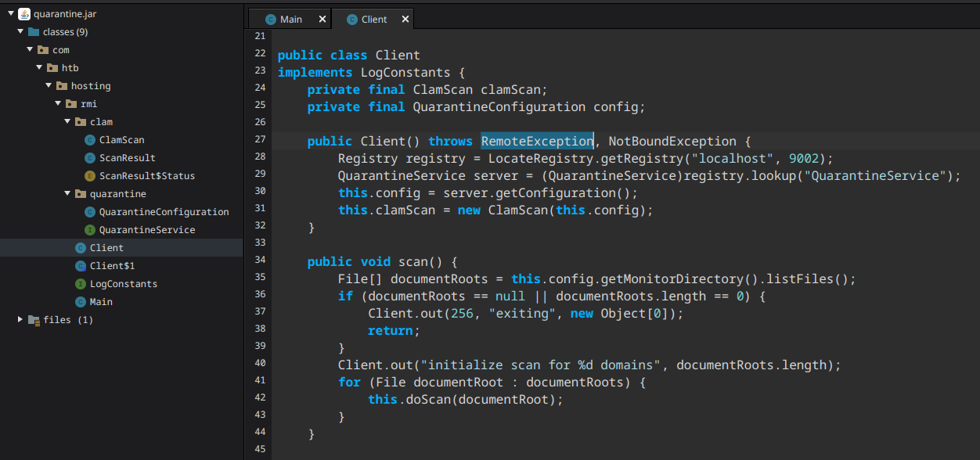980x460 pixels.
Task: Click the hosting package icon
Action: point(62,86)
